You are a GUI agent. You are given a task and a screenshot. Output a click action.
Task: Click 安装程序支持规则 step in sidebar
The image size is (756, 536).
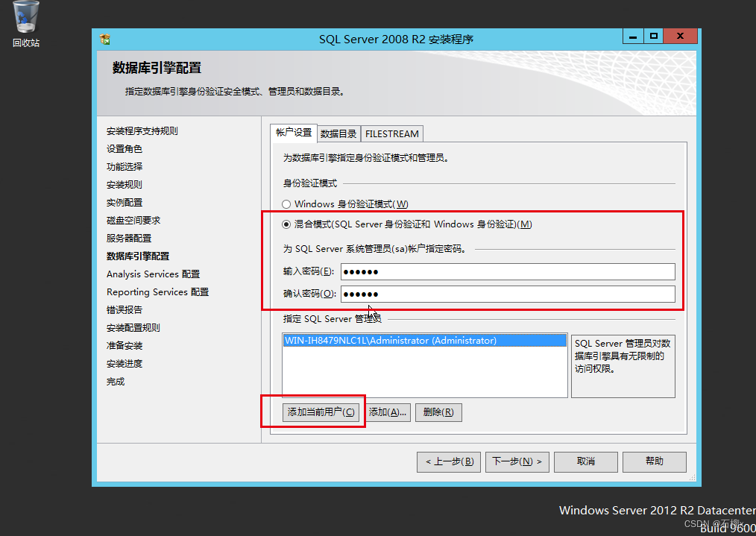(142, 131)
